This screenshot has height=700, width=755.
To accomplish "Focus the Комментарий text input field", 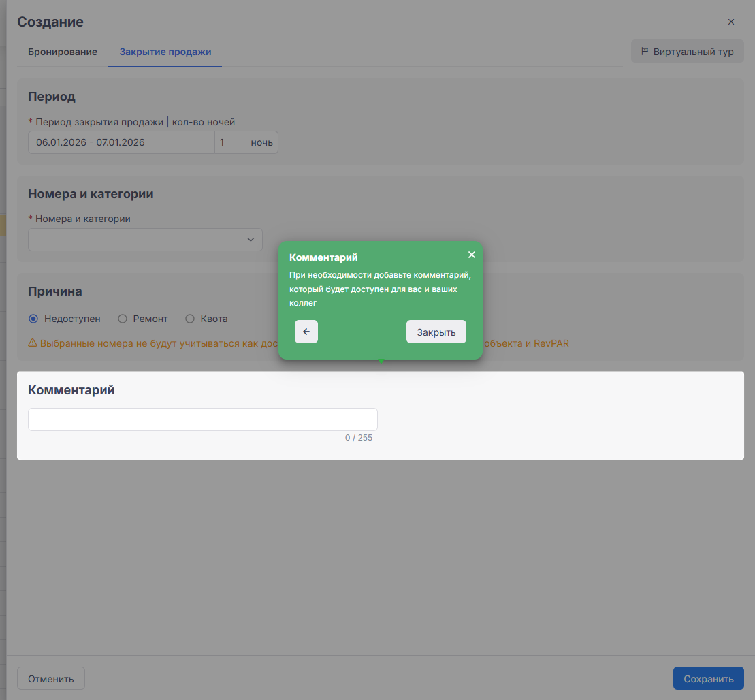I will [x=202, y=419].
